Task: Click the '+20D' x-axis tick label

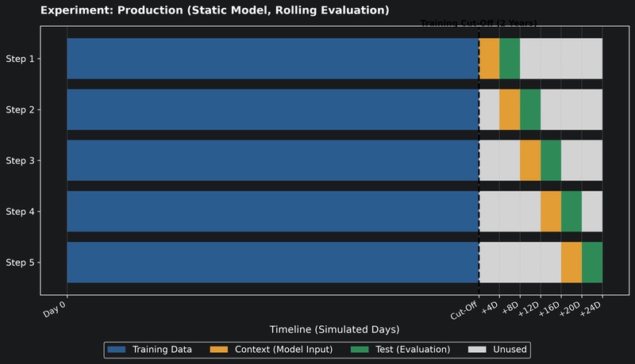Action: pyautogui.click(x=570, y=309)
